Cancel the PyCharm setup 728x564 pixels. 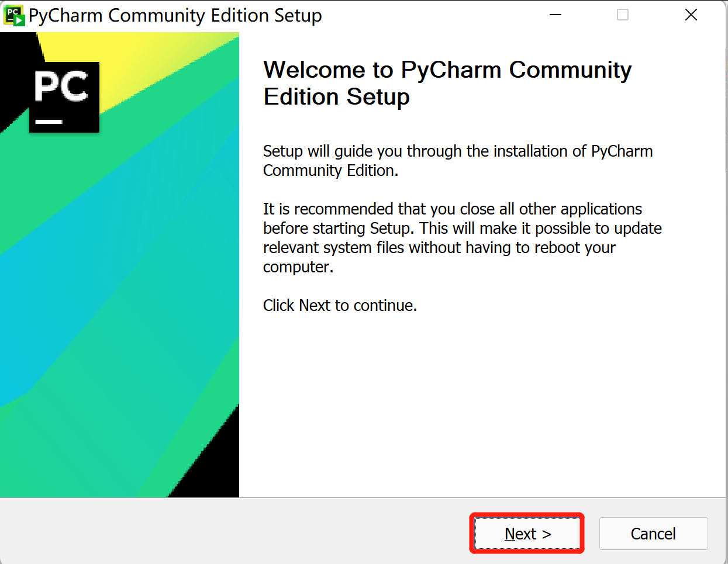(x=653, y=534)
